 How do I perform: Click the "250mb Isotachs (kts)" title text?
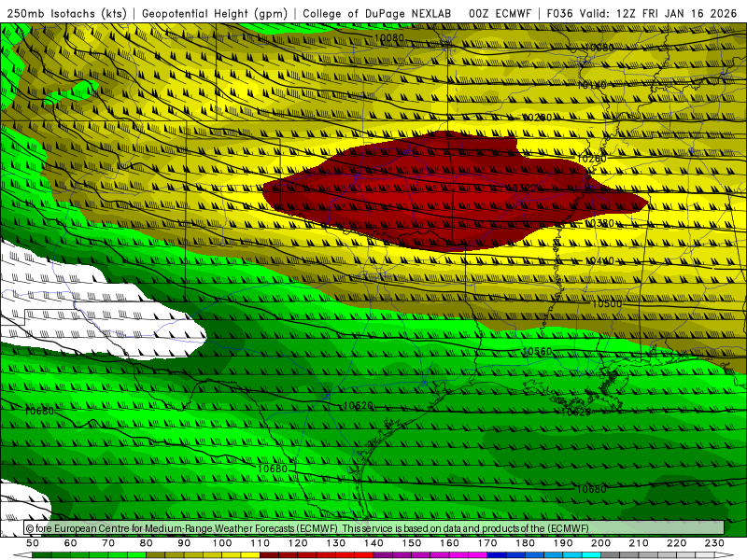tap(67, 14)
